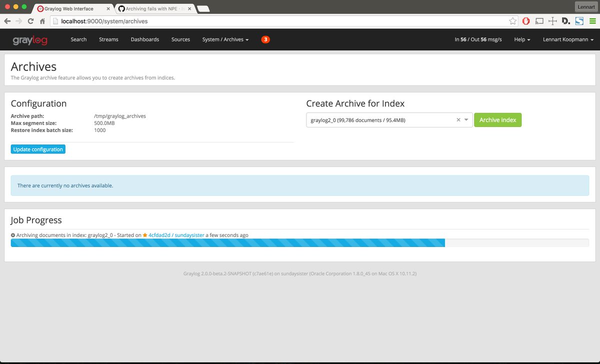This screenshot has height=364, width=600.
Task: Open the Streams navigation item
Action: 108,39
